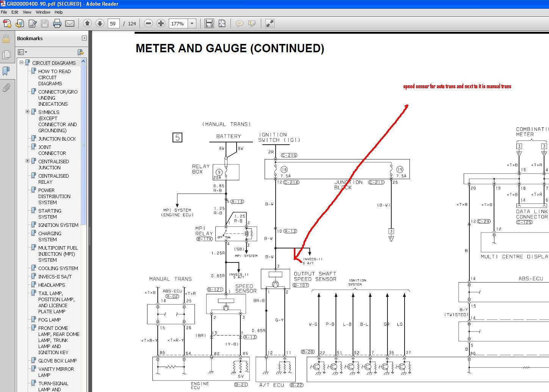549x392 pixels.
Task: Zoom in using the plus button
Action: [161, 23]
